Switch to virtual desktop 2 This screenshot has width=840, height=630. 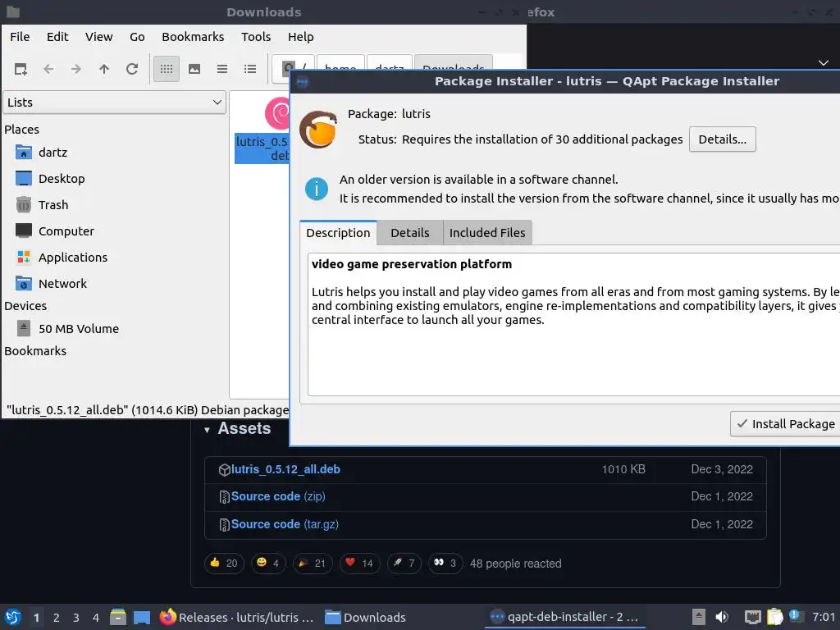coord(57,618)
